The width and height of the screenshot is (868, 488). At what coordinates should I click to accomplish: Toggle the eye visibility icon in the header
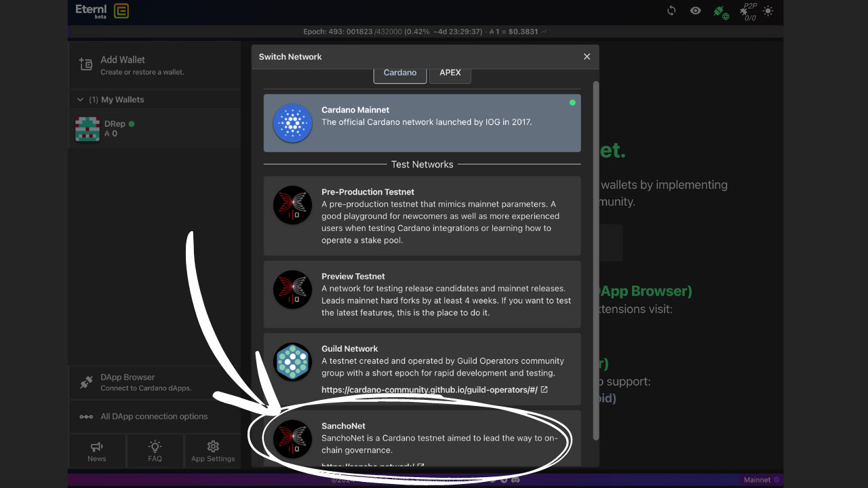(695, 11)
